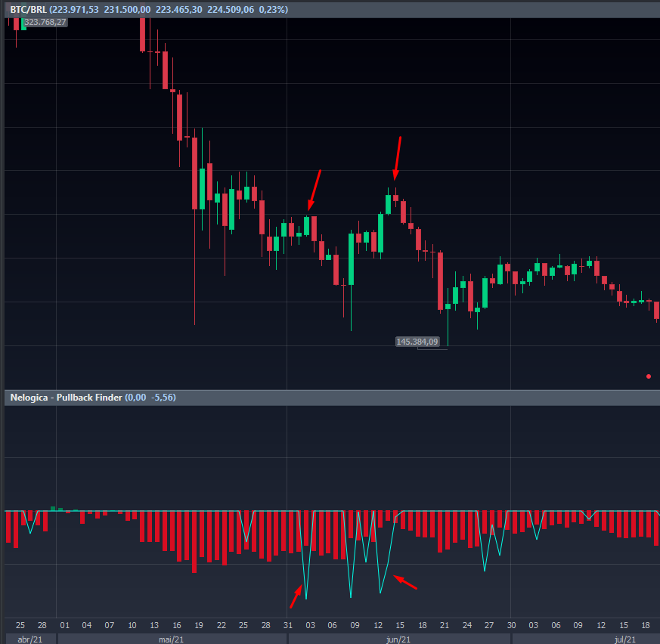Click the 323.768,27 price label

pos(45,23)
